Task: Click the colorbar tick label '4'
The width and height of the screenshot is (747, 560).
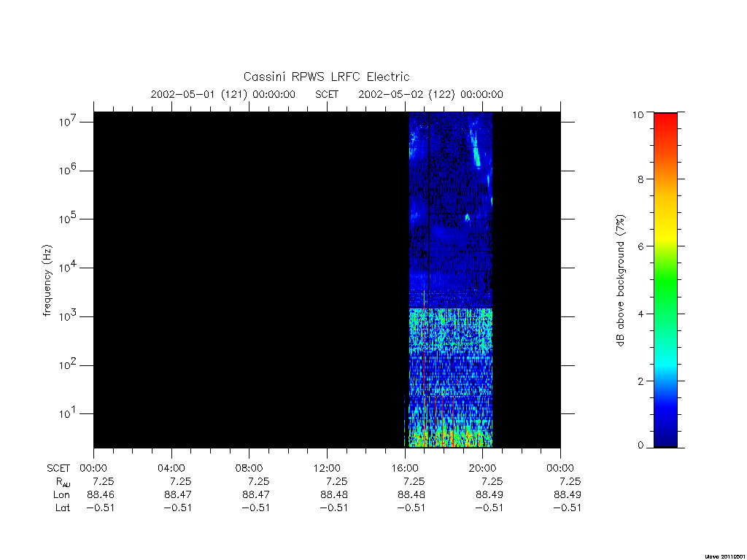Action: 640,314
